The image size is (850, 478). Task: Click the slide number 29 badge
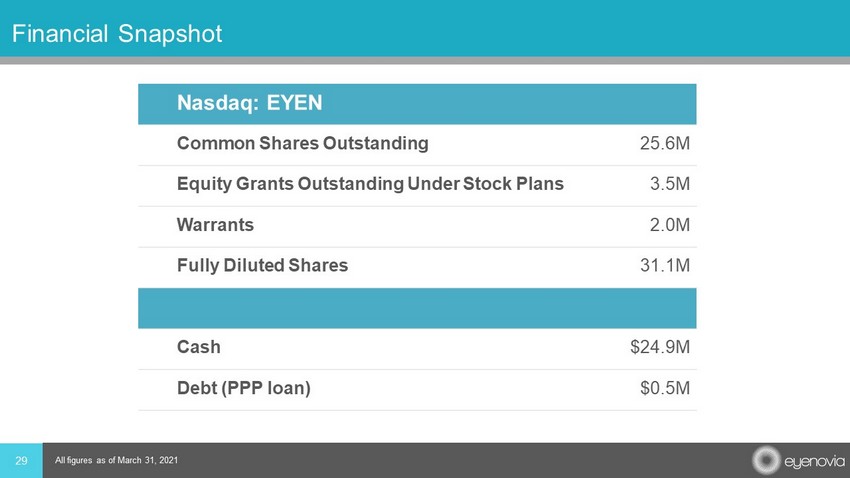(21, 460)
